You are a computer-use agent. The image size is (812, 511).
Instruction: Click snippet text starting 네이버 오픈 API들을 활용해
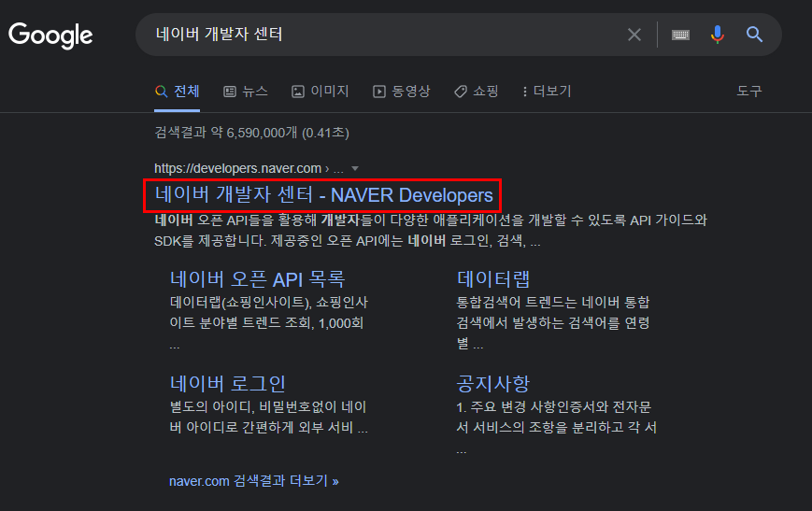coord(431,231)
